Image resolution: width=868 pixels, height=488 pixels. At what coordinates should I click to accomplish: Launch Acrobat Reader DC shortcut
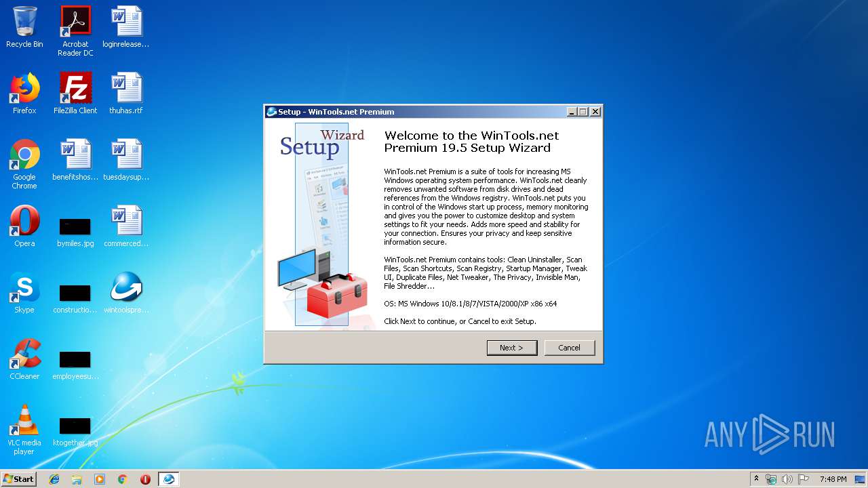click(x=75, y=31)
